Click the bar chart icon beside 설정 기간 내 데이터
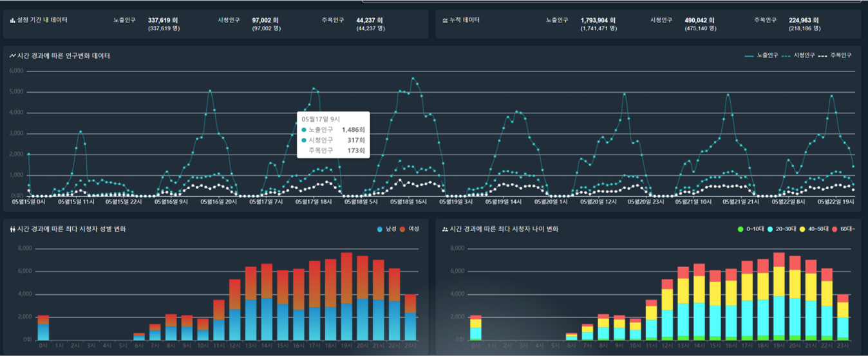 12,21
